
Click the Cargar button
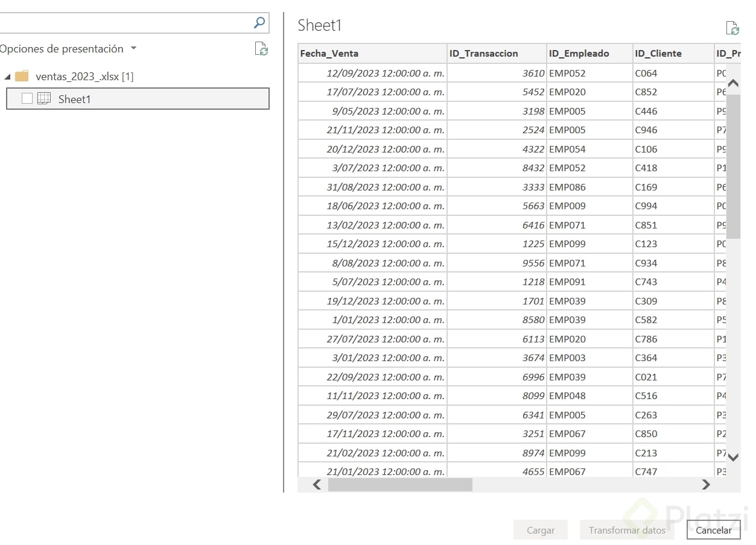click(x=541, y=531)
